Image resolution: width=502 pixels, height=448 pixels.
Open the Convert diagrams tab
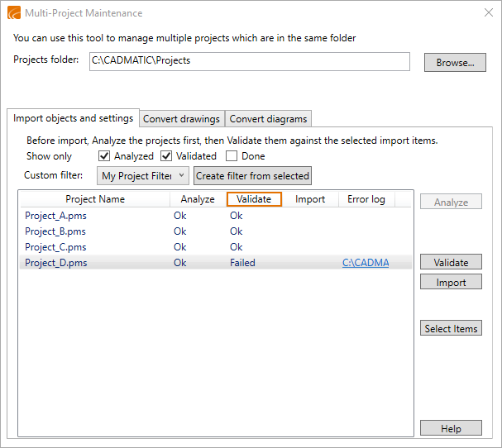click(x=268, y=119)
